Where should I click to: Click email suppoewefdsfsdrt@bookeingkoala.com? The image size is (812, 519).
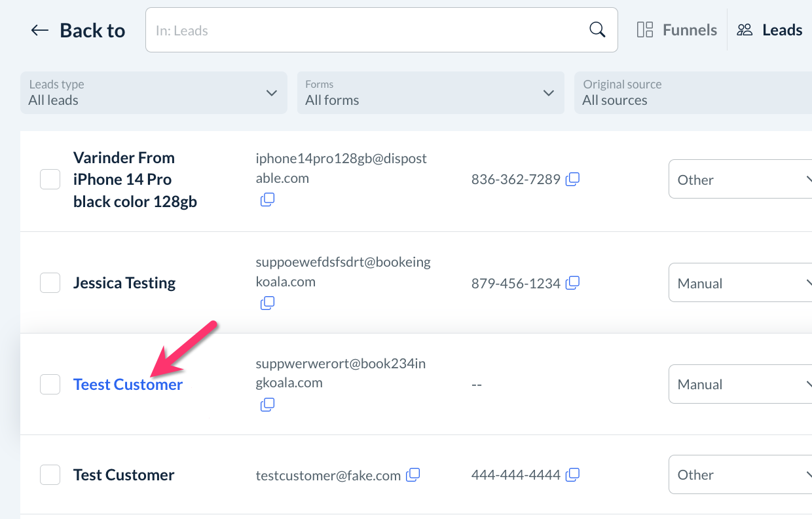point(343,272)
